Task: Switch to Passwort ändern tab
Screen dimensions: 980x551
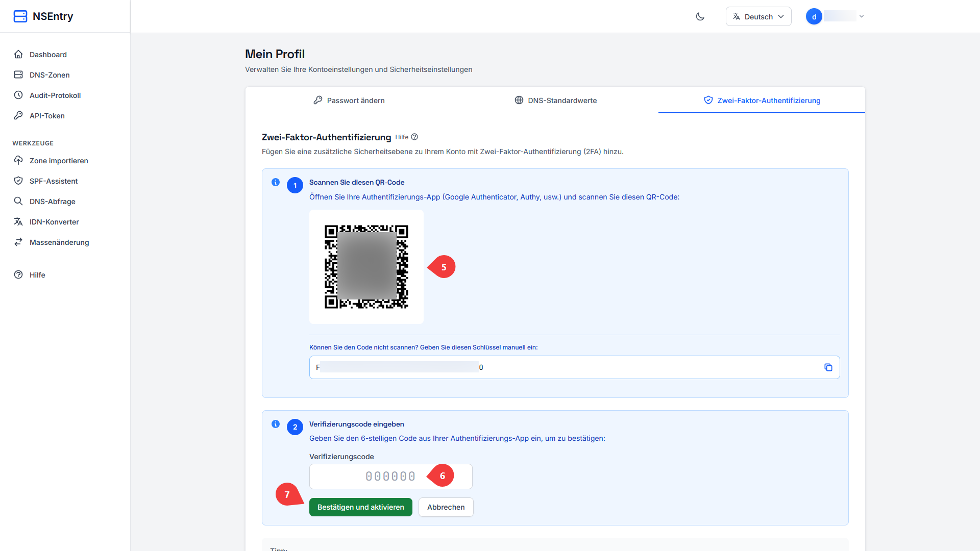Action: pos(349,101)
